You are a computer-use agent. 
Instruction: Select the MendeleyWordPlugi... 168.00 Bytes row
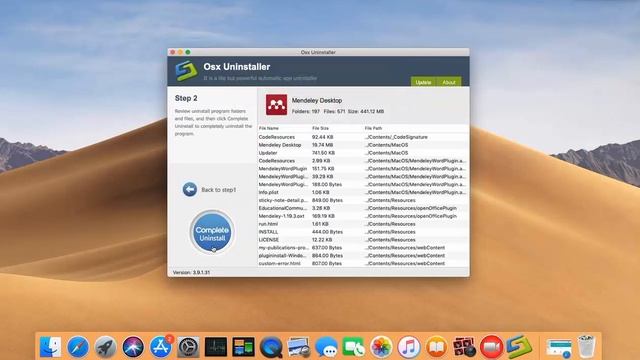pyautogui.click(x=363, y=184)
